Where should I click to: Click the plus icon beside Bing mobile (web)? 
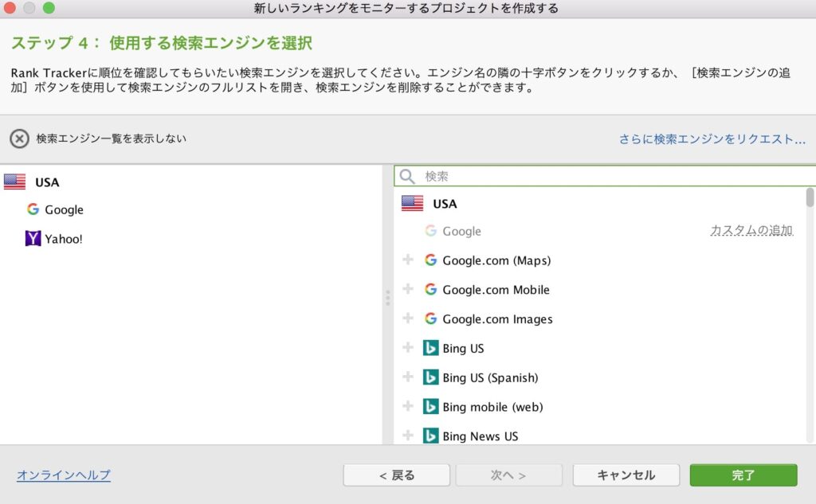[408, 406]
